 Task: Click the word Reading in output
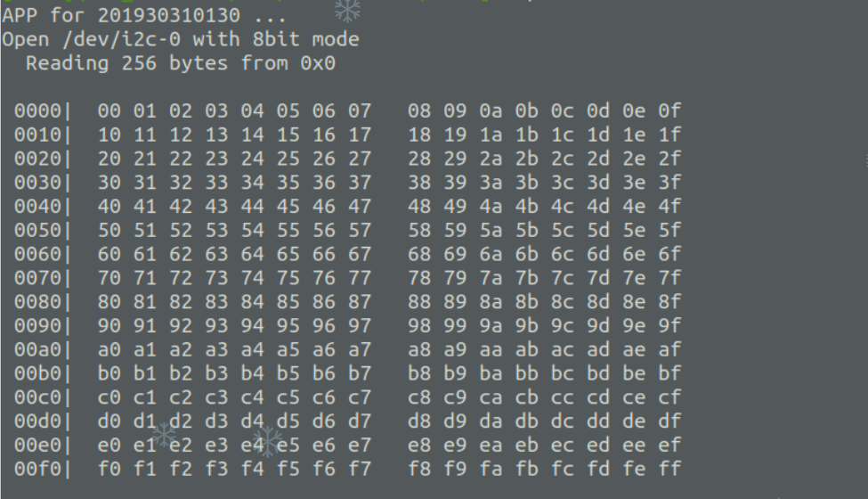point(67,63)
